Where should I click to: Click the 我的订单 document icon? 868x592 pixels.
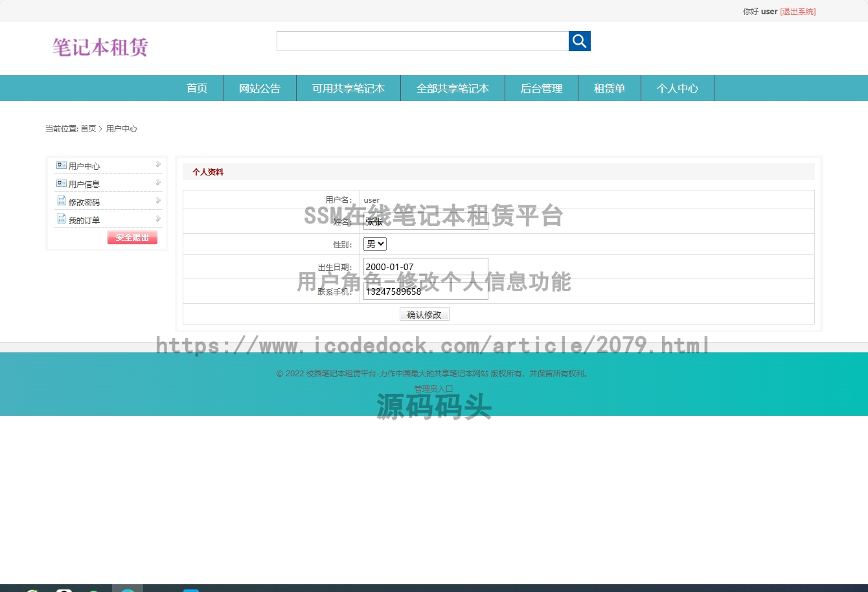tap(62, 219)
